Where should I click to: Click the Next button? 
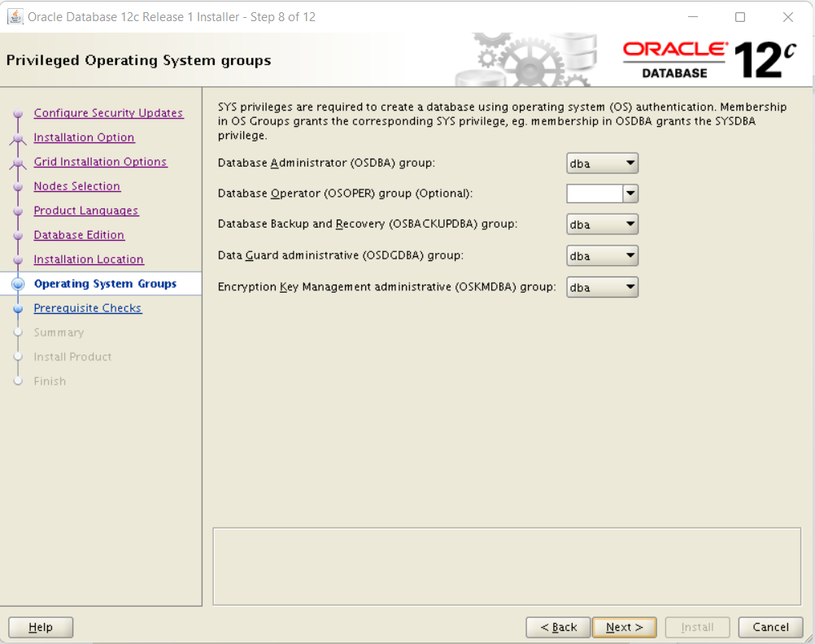pyautogui.click(x=624, y=628)
